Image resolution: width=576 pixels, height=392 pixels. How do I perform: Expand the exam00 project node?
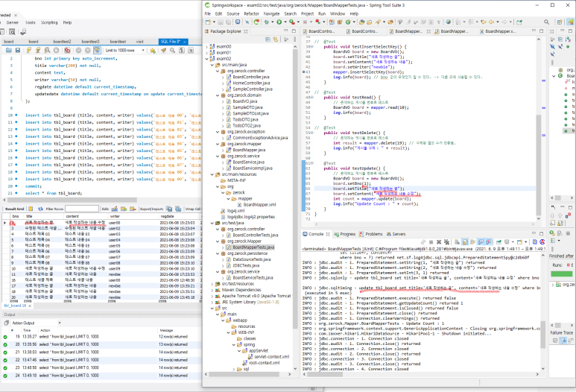coord(207,47)
